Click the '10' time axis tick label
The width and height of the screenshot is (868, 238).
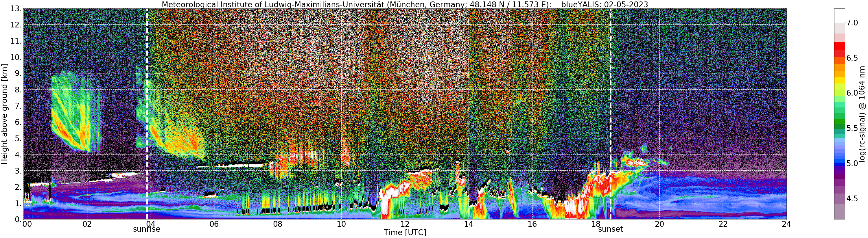pyautogui.click(x=341, y=224)
